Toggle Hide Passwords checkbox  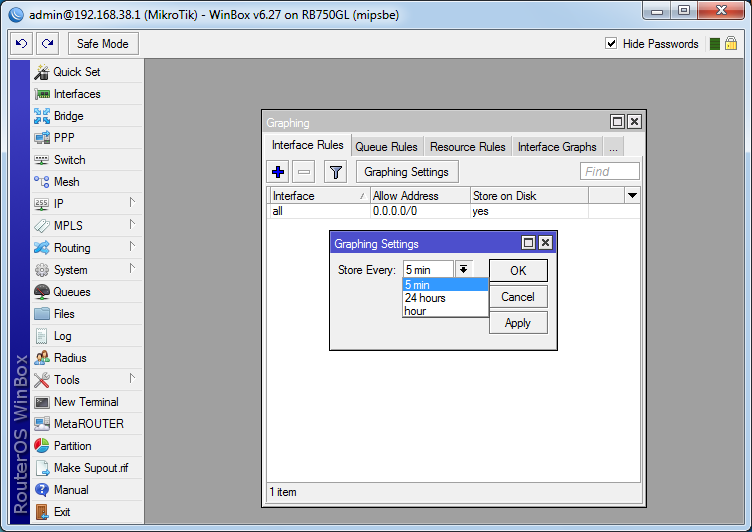[611, 44]
